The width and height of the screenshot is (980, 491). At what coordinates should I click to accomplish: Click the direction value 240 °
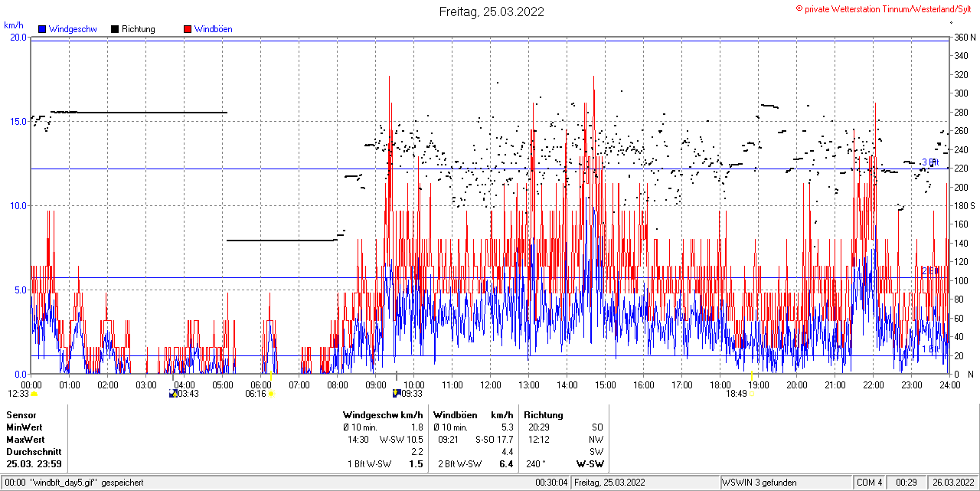[x=537, y=464]
